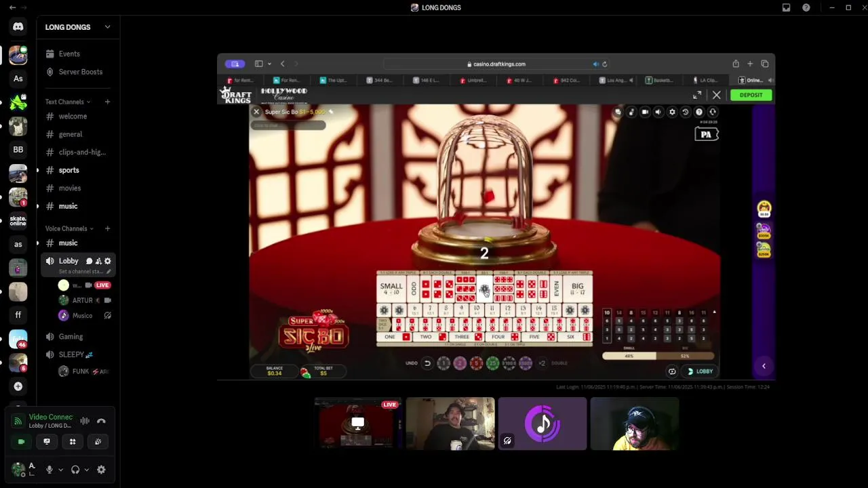Open the Sic Bo help question mark
This screenshot has height=488, width=868.
(x=699, y=112)
